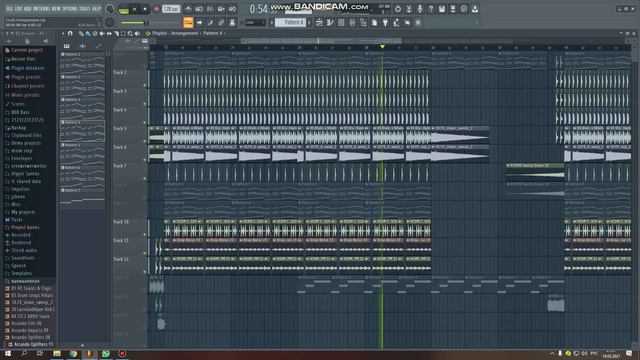The image size is (640, 360).
Task: Mute Track 11 with its green dot
Action: coord(145,253)
